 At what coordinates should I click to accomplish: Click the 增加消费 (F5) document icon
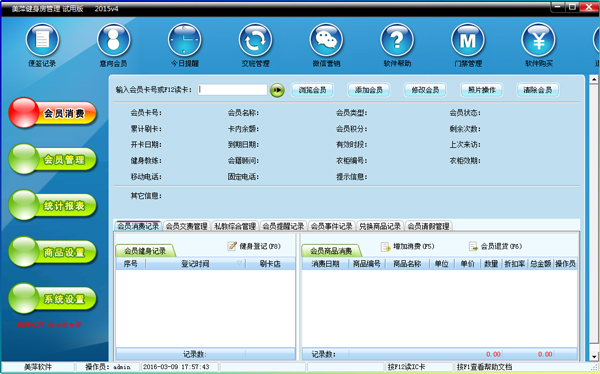[x=385, y=247]
